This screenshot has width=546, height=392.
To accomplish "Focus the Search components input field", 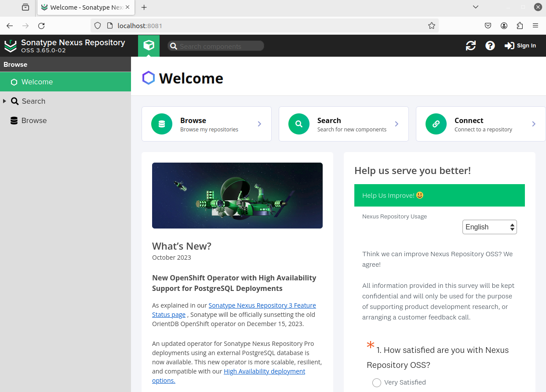I will (215, 46).
